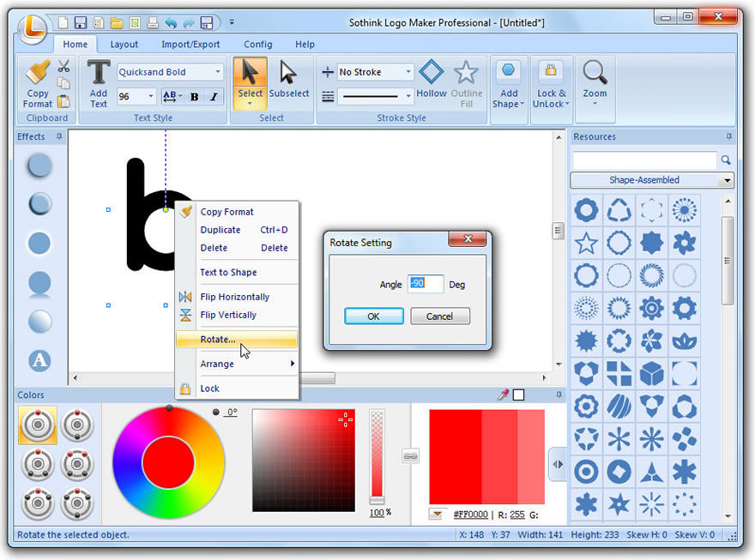Select the Add Text tool

pos(98,81)
